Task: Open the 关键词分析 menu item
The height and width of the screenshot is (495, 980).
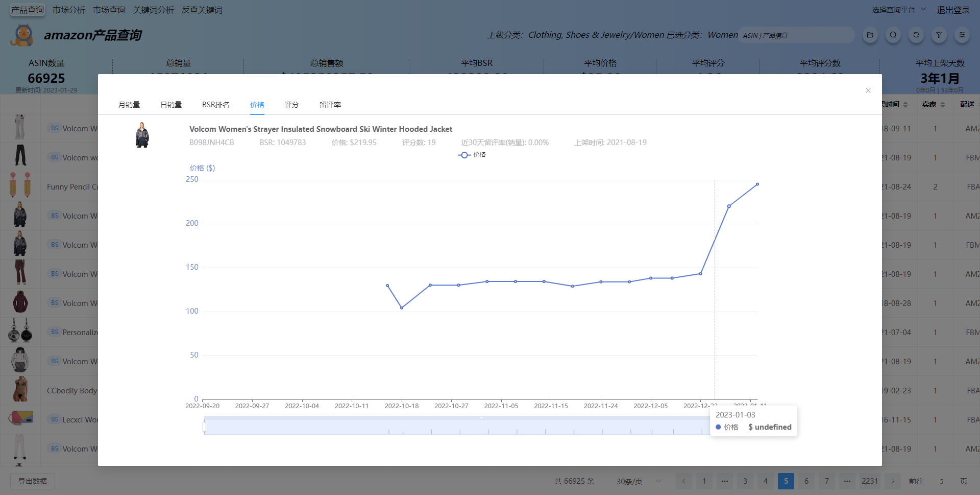Action: point(154,10)
